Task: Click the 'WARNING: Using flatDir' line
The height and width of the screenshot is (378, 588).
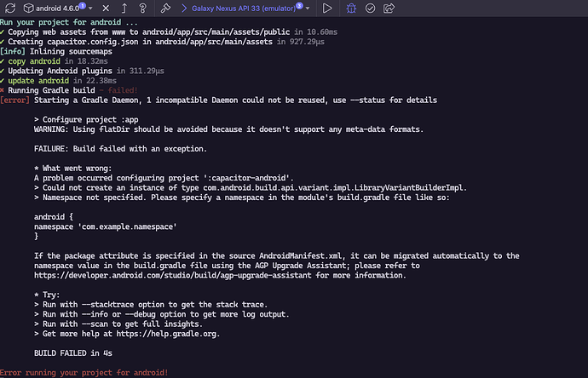Action: [x=228, y=129]
